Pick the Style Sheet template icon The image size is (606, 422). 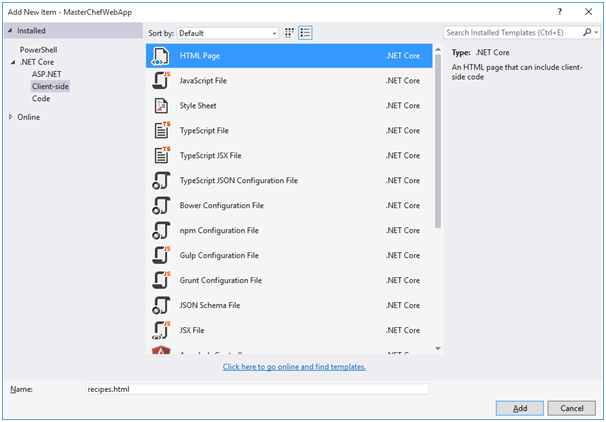click(161, 106)
